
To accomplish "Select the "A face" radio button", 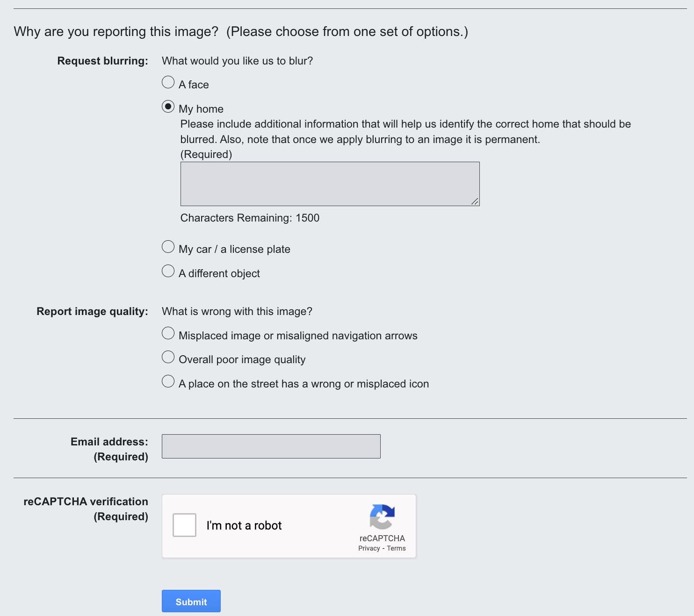I will (x=168, y=82).
